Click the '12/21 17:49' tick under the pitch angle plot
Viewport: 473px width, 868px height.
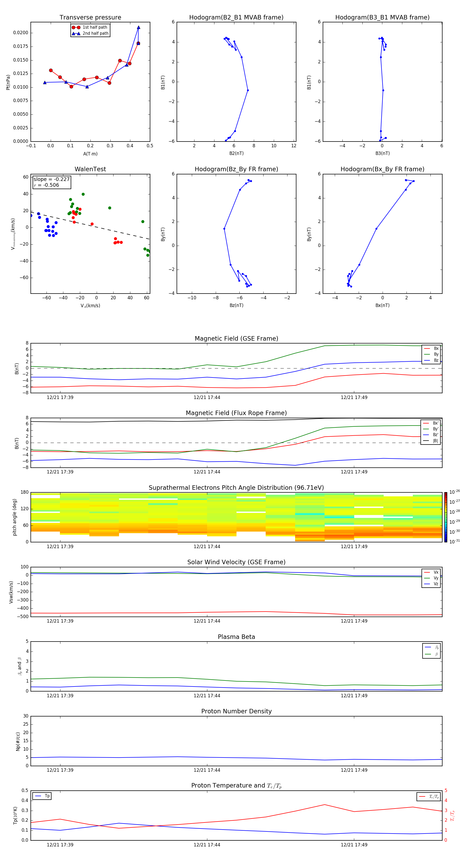pyautogui.click(x=354, y=547)
